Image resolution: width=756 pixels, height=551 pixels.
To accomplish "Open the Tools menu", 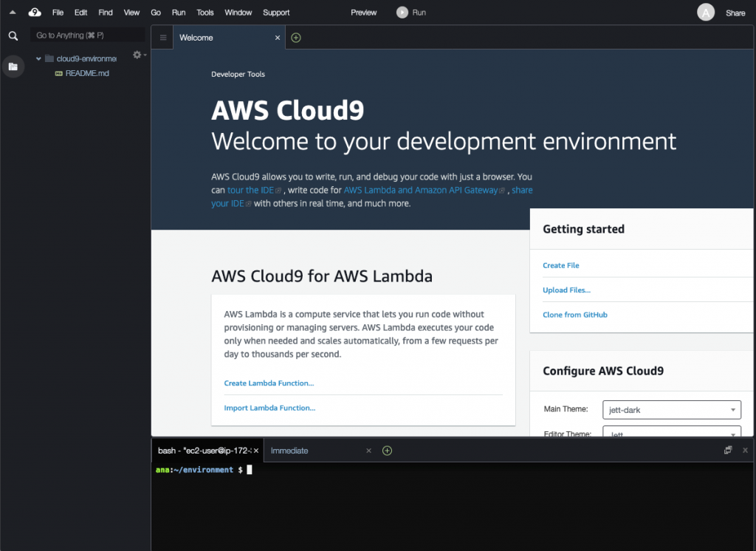I will 205,13.
